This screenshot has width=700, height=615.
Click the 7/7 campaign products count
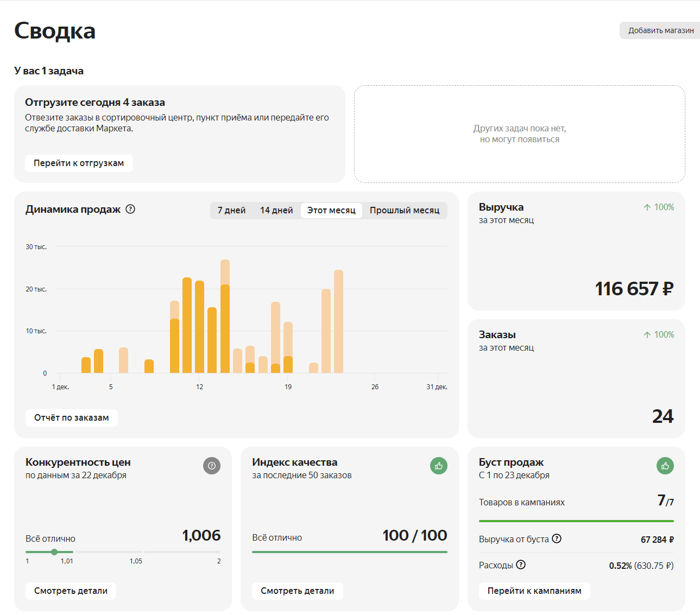[665, 500]
